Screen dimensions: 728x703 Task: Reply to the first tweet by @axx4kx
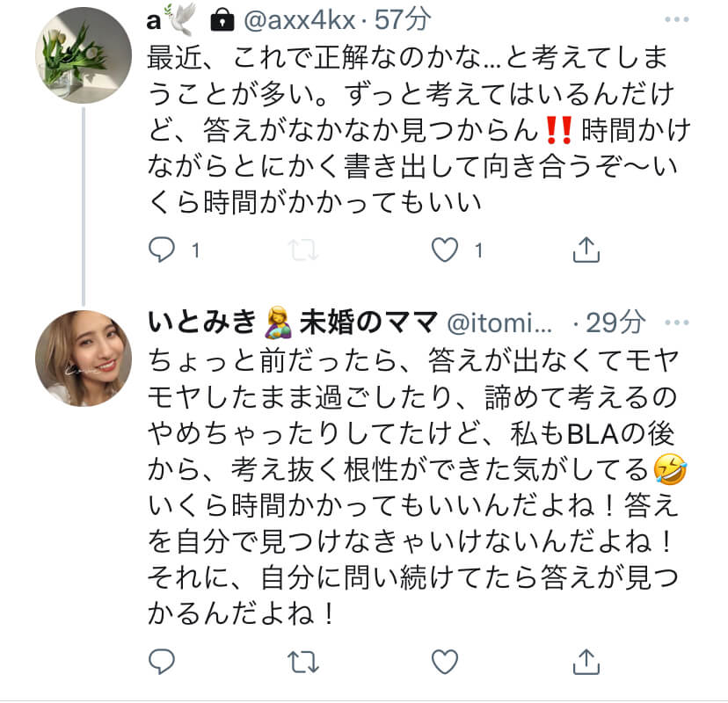tap(161, 250)
